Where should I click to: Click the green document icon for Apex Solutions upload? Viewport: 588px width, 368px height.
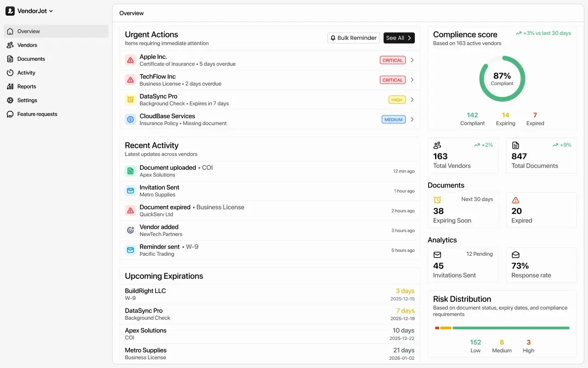point(130,171)
